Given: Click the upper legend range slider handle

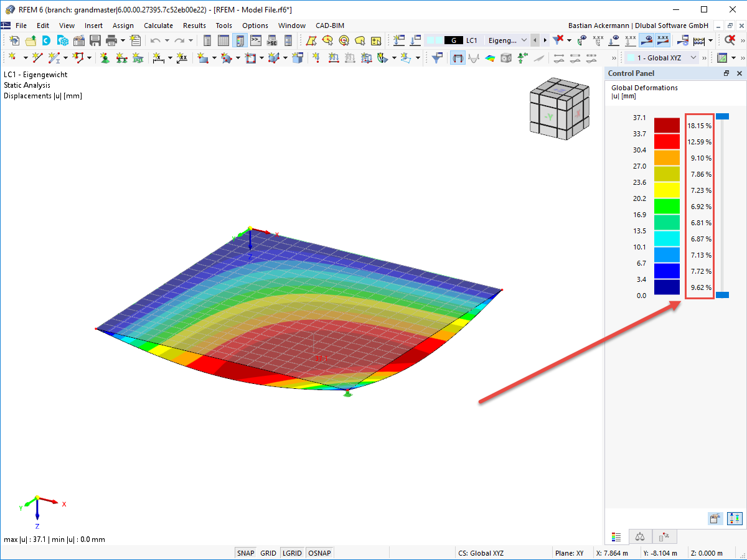Looking at the screenshot, I should coord(722,116).
